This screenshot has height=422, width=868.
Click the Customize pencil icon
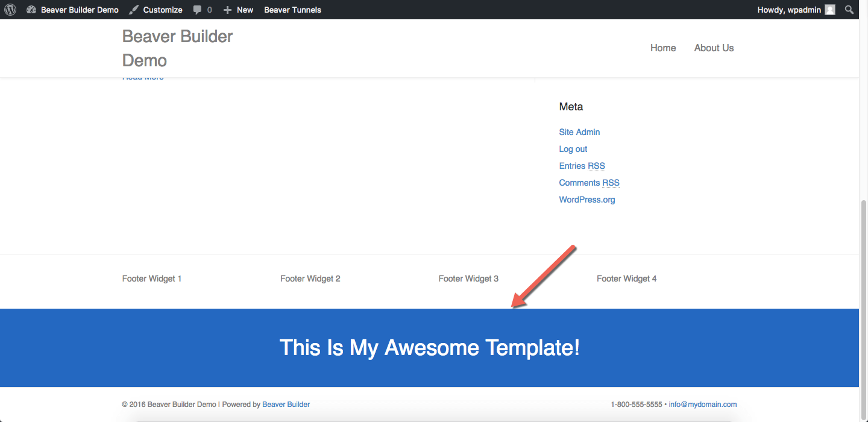(x=133, y=9)
